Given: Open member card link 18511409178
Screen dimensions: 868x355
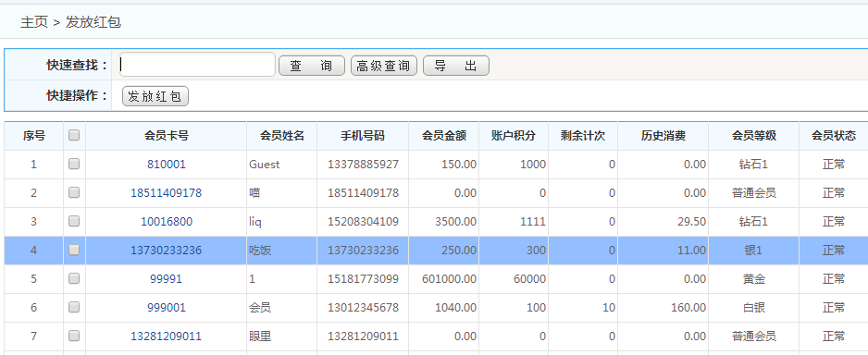Looking at the screenshot, I should [166, 193].
